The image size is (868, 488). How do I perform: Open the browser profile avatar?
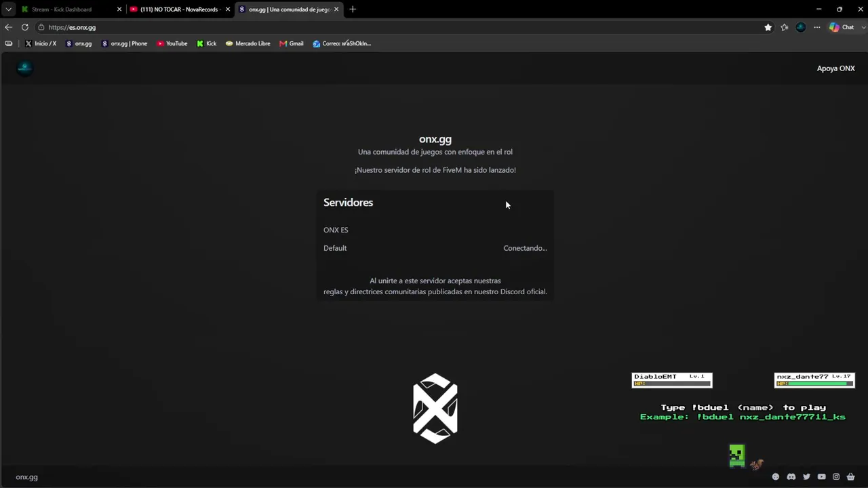click(801, 27)
